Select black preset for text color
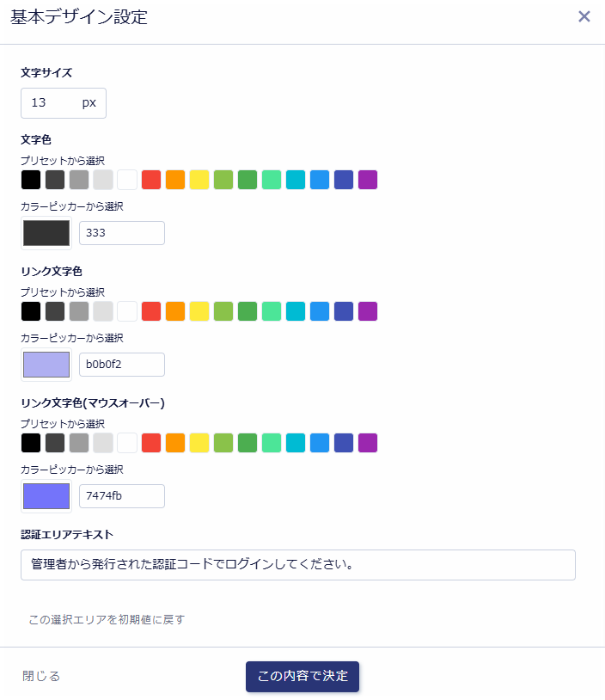This screenshot has height=700, width=605. click(x=31, y=180)
